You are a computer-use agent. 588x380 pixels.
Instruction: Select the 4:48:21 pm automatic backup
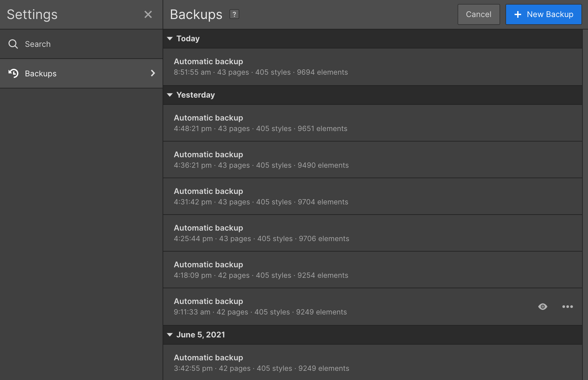(x=373, y=123)
